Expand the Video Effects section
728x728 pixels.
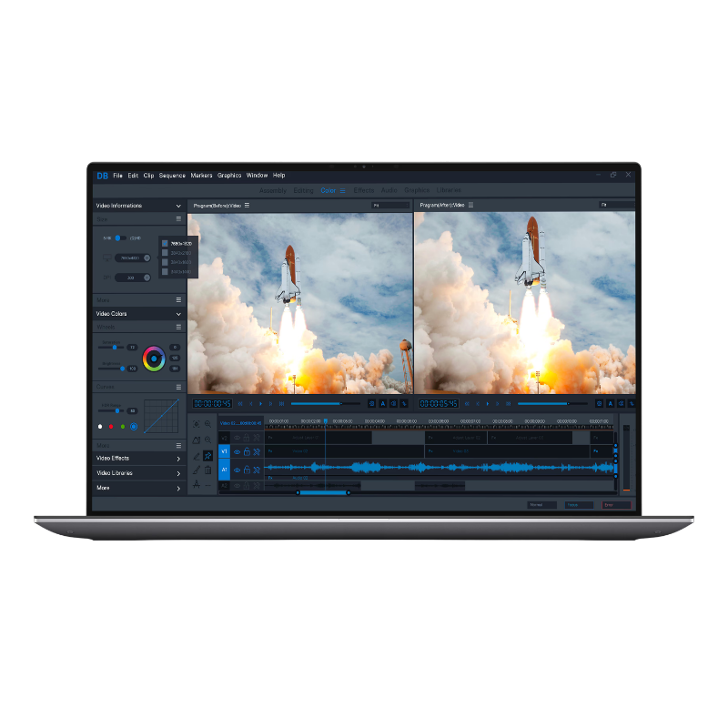(x=178, y=459)
